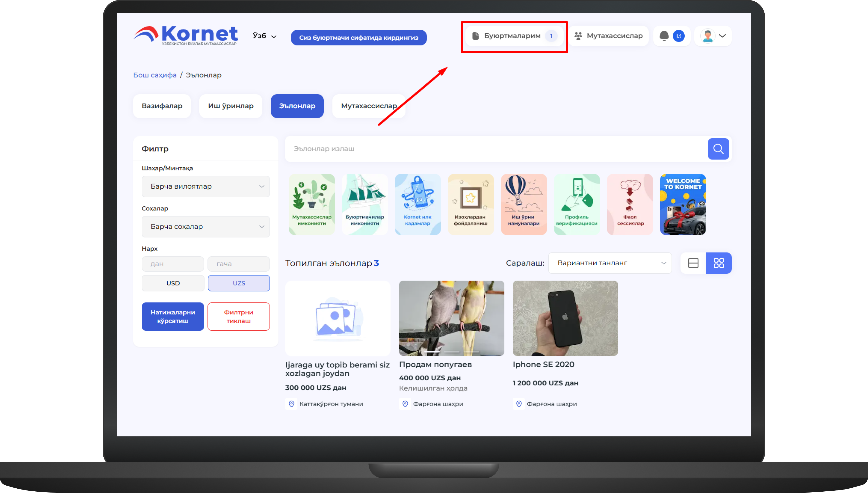Open the Вариантни танланг sort dropdown
The image size is (868, 493).
click(610, 263)
